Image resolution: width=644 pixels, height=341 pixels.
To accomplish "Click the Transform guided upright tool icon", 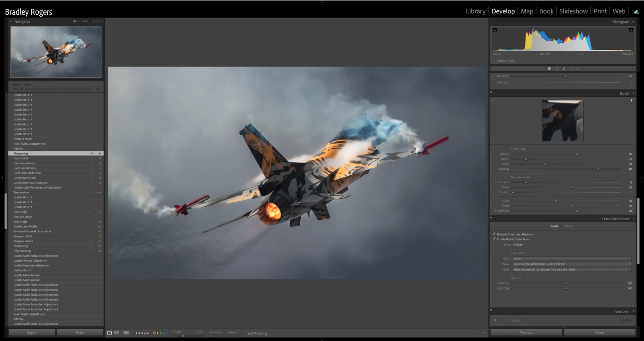I will point(495,320).
